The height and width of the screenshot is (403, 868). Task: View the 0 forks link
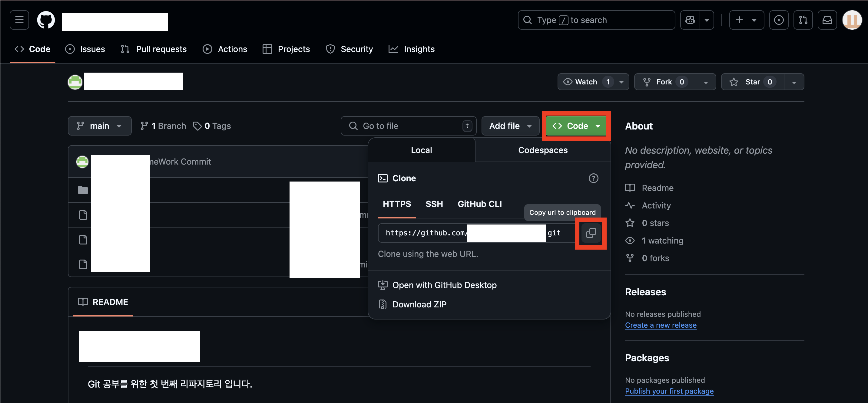click(647, 258)
